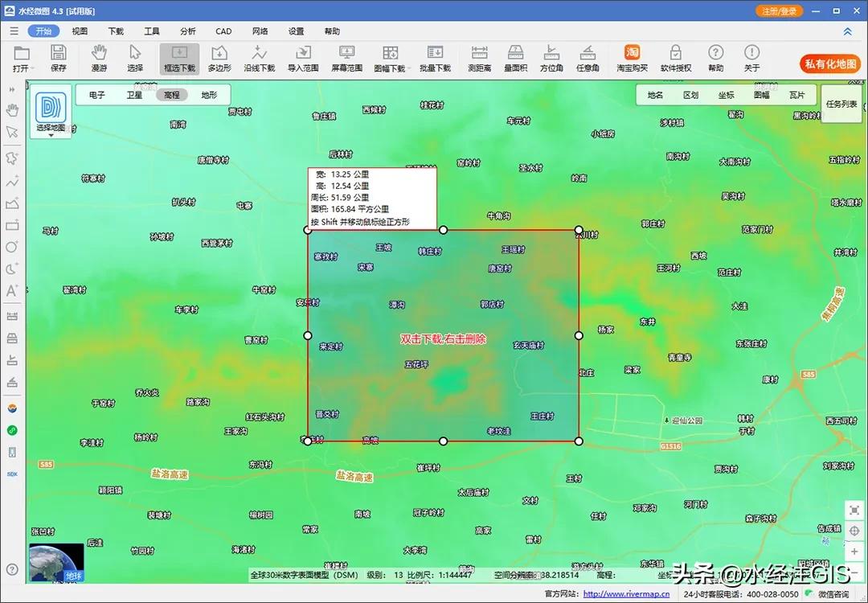Toggle 地名 place name overlay
The height and width of the screenshot is (603, 868).
656,95
